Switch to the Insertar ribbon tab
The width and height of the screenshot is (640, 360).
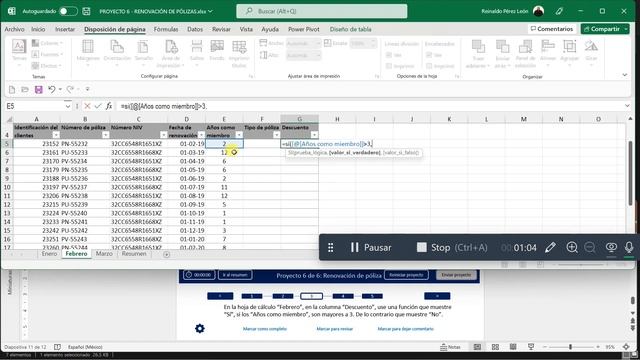click(65, 29)
